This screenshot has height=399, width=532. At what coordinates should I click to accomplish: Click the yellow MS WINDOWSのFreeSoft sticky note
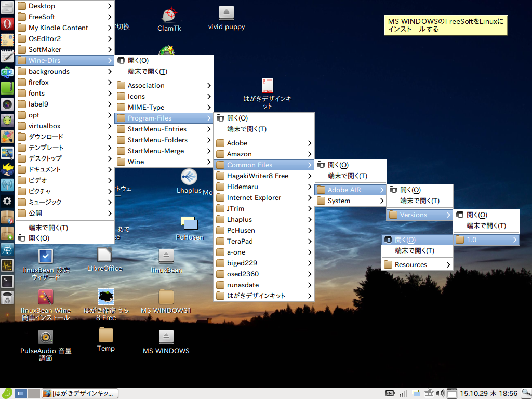tap(445, 25)
